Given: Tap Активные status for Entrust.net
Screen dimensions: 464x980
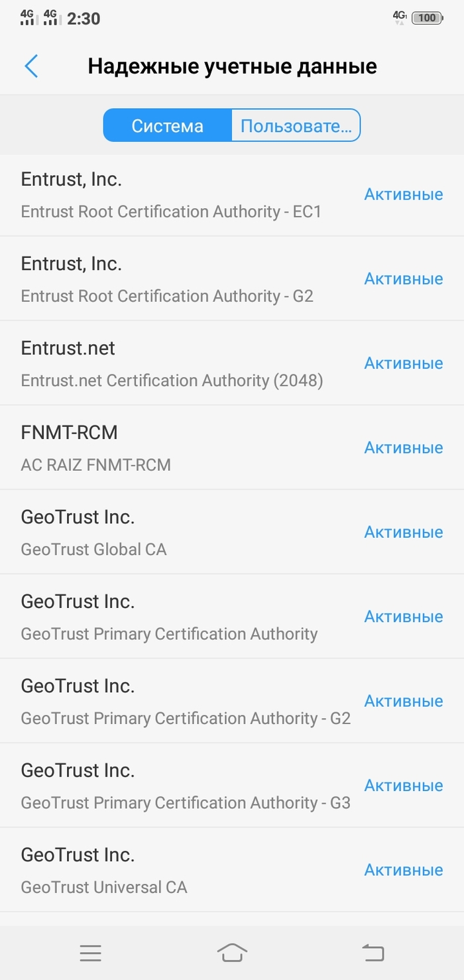Looking at the screenshot, I should click(403, 363).
